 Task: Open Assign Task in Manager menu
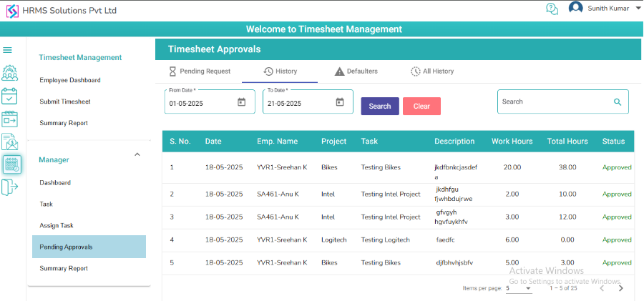pos(57,225)
